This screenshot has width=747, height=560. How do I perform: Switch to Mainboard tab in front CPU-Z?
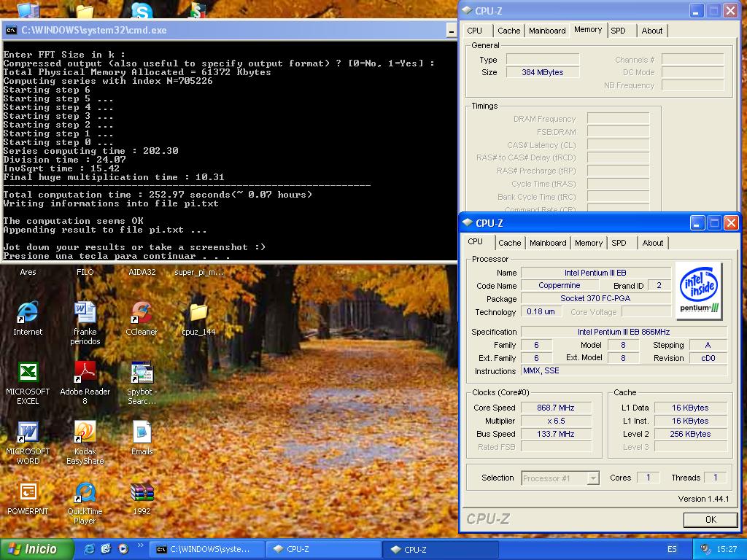coord(548,243)
